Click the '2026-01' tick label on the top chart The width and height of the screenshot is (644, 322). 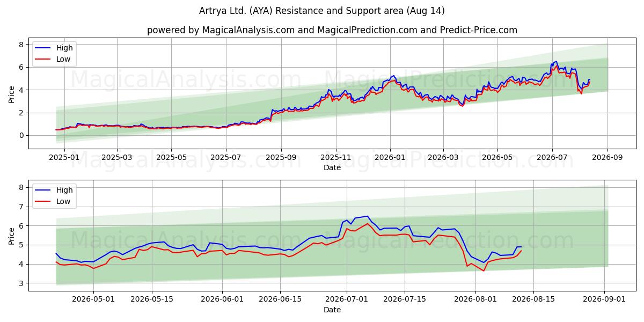point(390,158)
